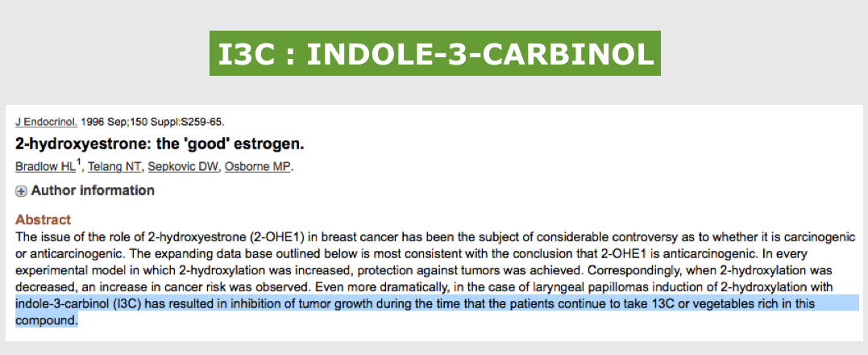Click the Author information label
The width and height of the screenshot is (868, 355).
[93, 190]
